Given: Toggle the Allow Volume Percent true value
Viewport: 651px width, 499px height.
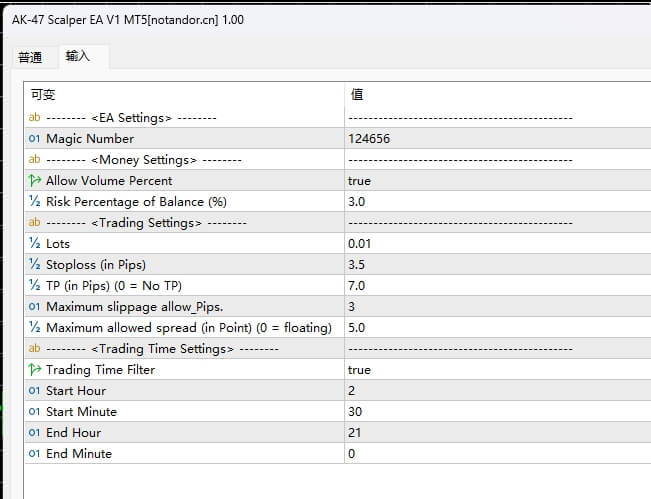Looking at the screenshot, I should pos(359,181).
